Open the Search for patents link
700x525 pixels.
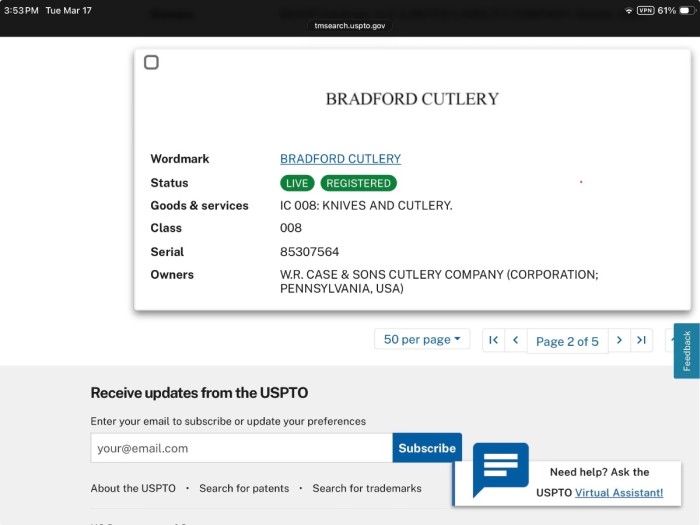point(244,488)
